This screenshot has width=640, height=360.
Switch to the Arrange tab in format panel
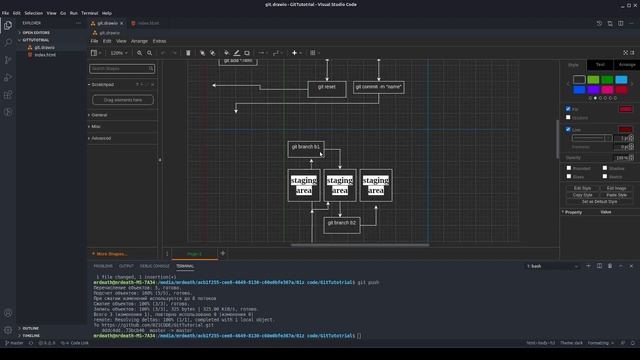(x=627, y=64)
